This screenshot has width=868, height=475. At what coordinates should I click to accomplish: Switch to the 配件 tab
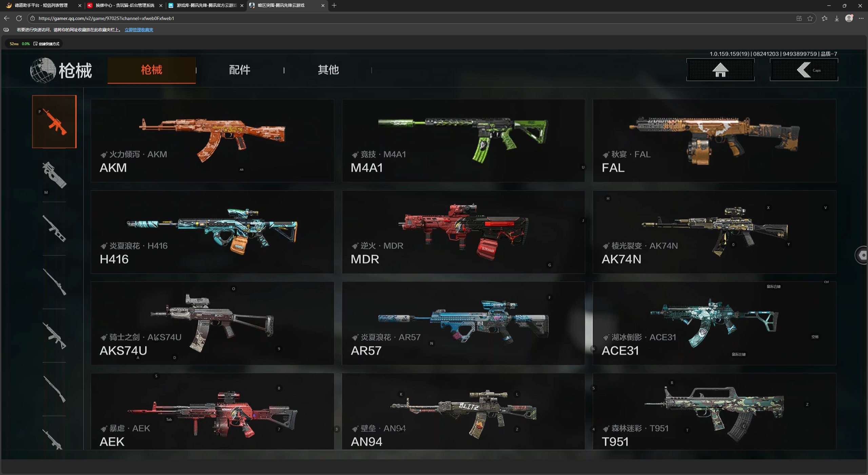point(240,70)
